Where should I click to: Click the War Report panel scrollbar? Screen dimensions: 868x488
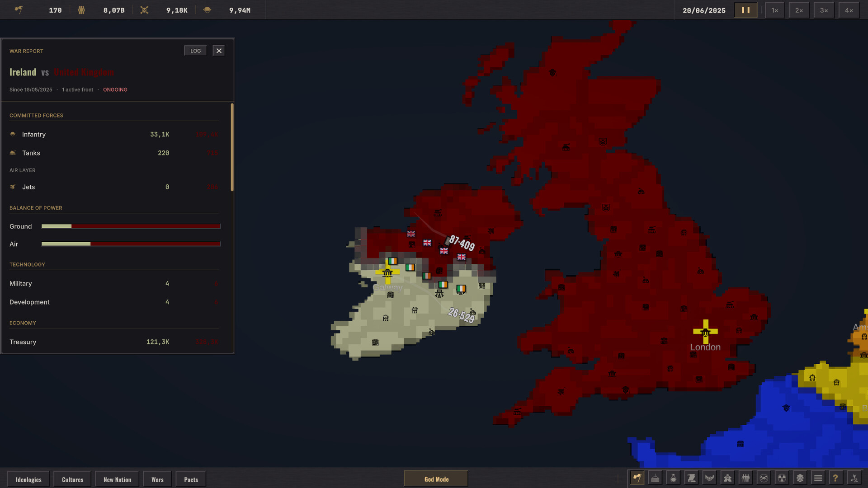click(x=232, y=147)
